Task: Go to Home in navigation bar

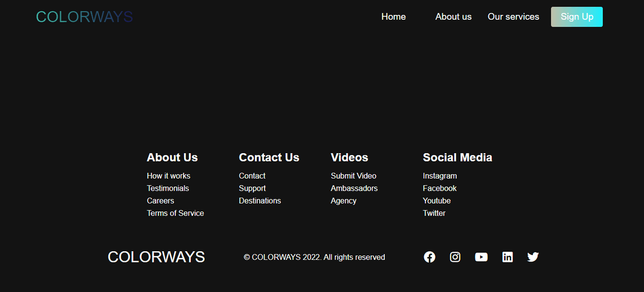Action: [x=393, y=17]
